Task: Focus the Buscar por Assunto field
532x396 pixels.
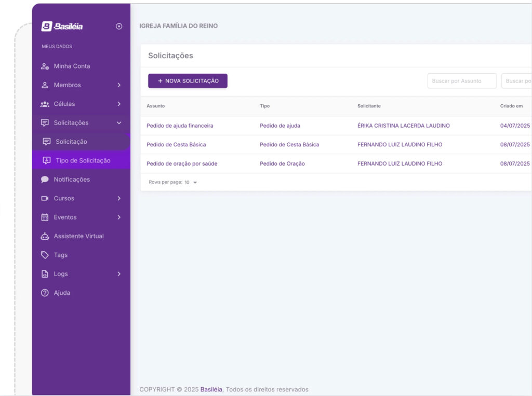Action: click(x=461, y=81)
